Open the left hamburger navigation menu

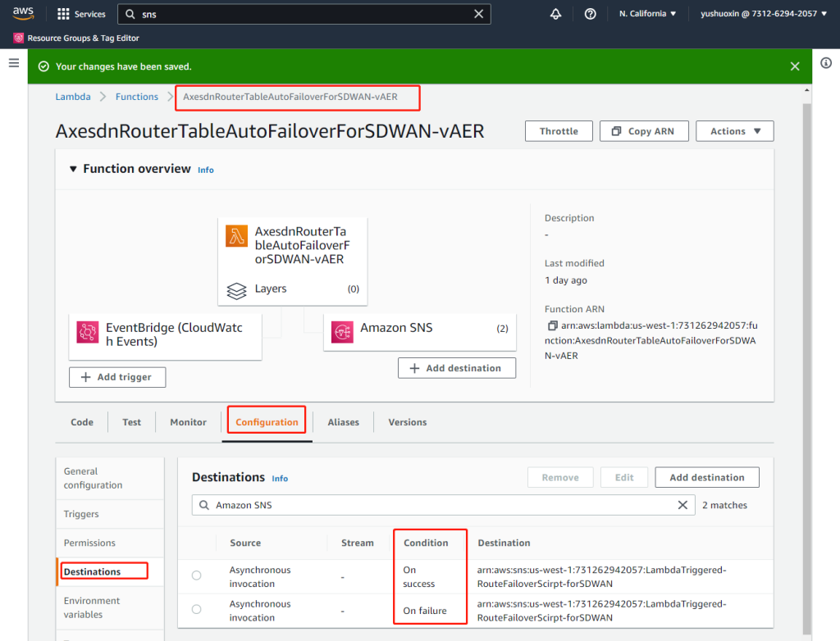point(14,63)
